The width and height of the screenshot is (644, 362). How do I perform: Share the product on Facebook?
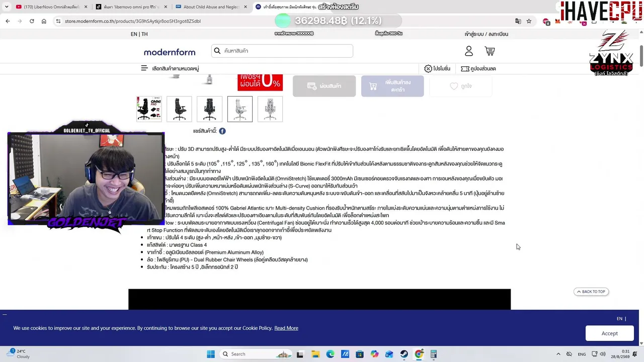click(222, 131)
